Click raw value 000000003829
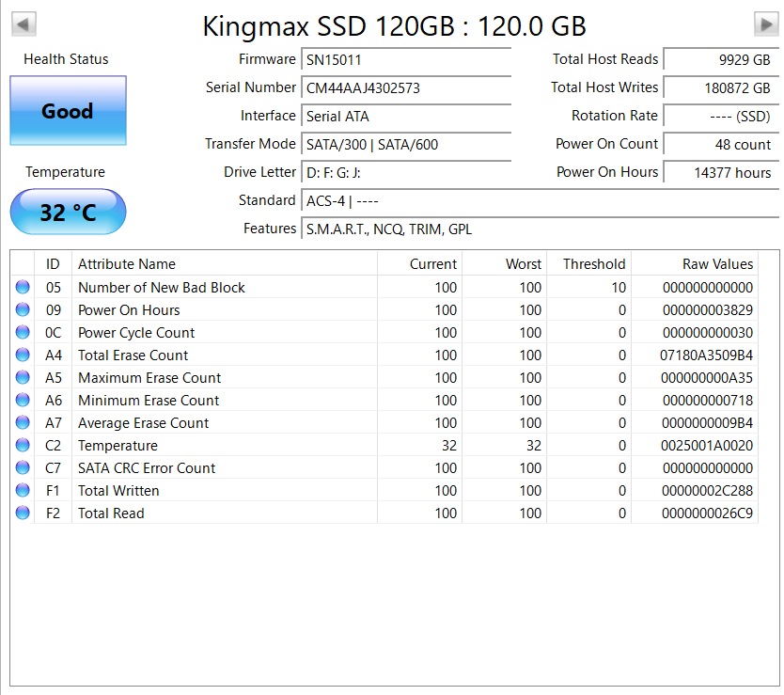Viewport: 784px width, 695px height. pyautogui.click(x=708, y=309)
